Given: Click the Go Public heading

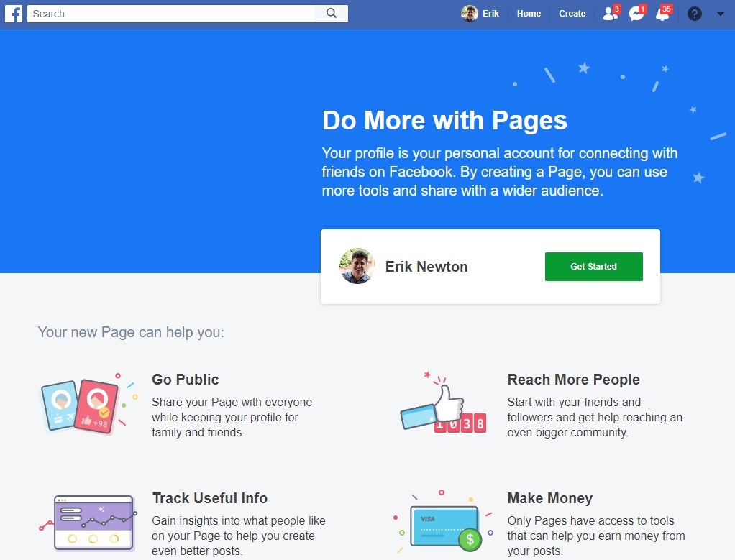Looking at the screenshot, I should pyautogui.click(x=185, y=380).
